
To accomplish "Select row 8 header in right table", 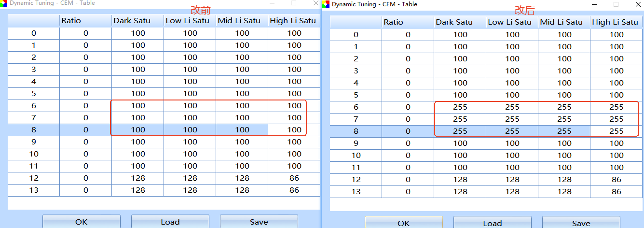I will [356, 131].
